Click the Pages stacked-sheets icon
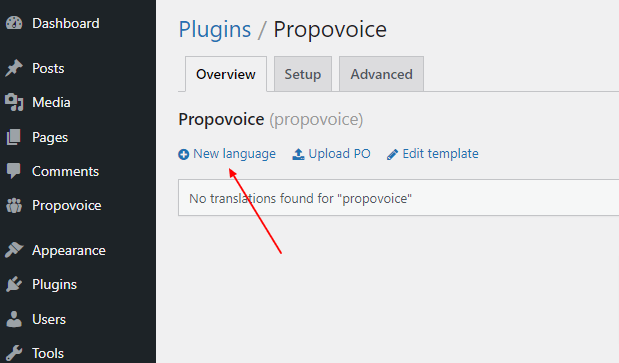Viewport: 619px width, 363px height. click(x=14, y=137)
